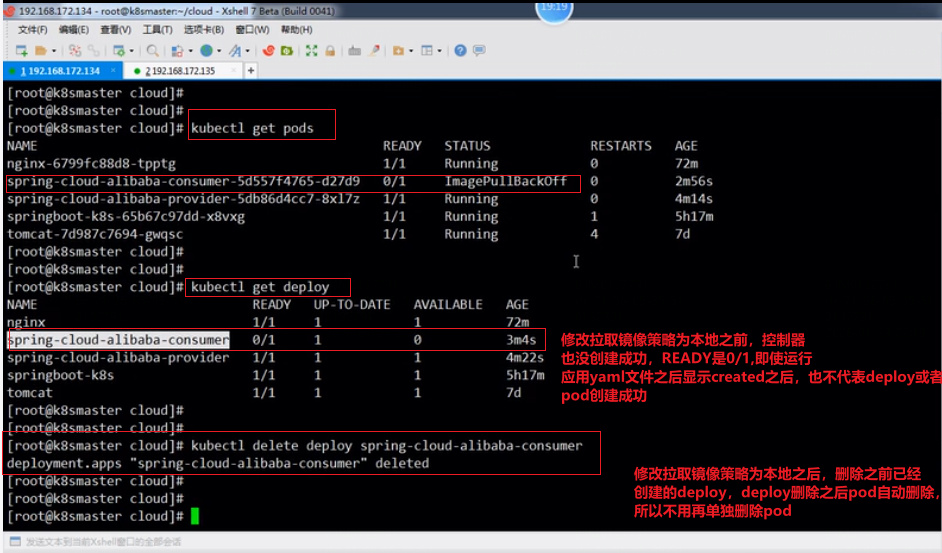Click the lock screen padlock icon

pyautogui.click(x=330, y=50)
